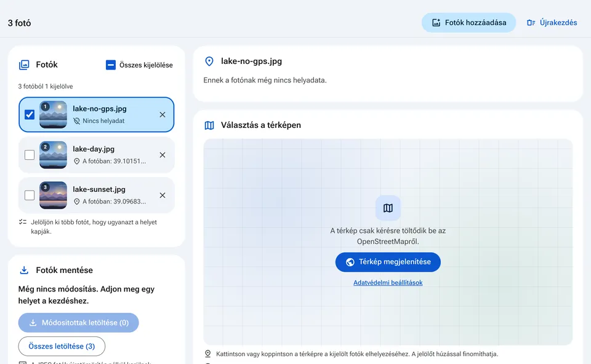
Task: Click the Összes letöltése (3) button
Action: [62, 346]
